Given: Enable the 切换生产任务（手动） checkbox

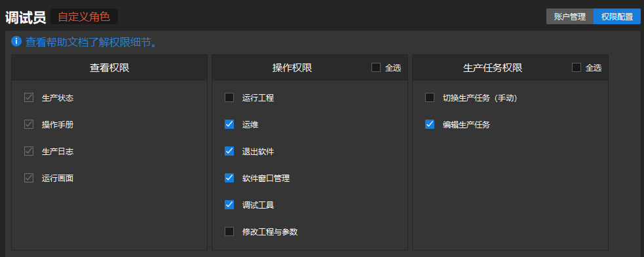Looking at the screenshot, I should tap(430, 97).
